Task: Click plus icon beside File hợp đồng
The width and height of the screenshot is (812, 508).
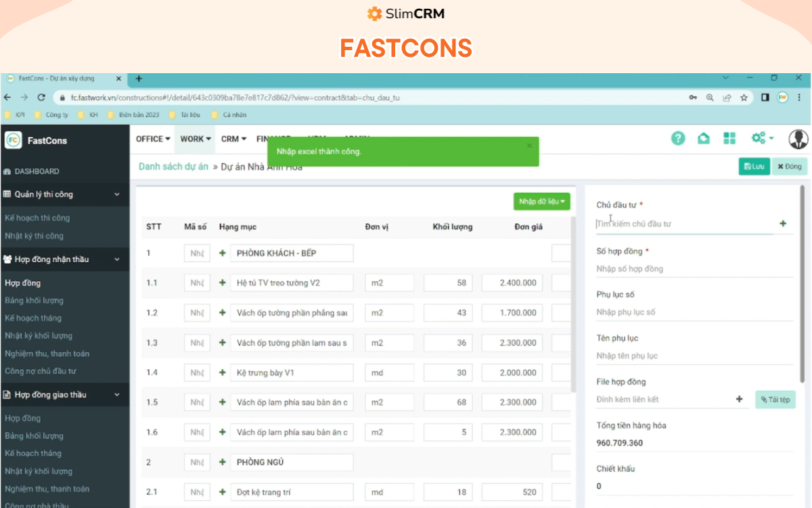Action: coord(739,400)
